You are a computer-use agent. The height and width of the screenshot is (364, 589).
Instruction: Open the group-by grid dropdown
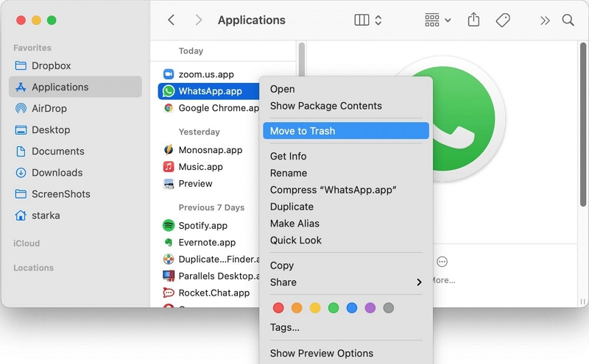tap(437, 20)
